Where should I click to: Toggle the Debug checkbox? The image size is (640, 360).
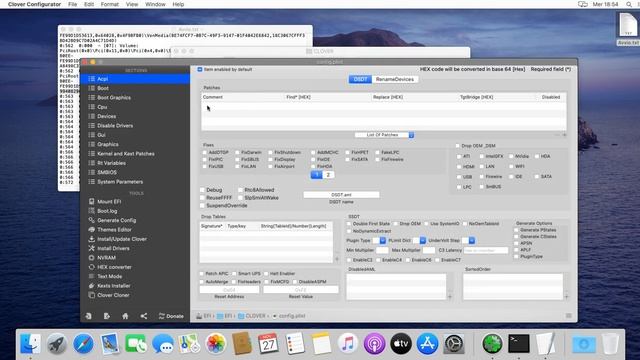202,190
